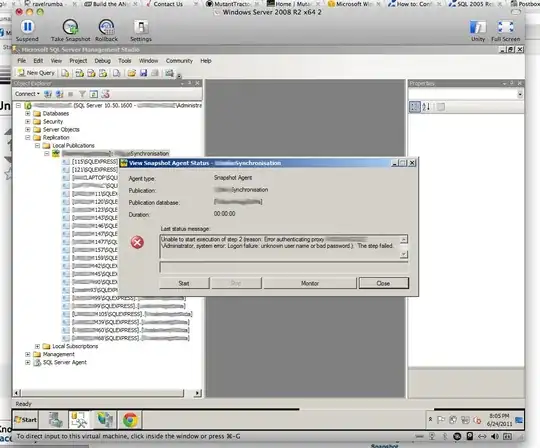Open the Community menu
This screenshot has width=540, height=448.
[179, 61]
